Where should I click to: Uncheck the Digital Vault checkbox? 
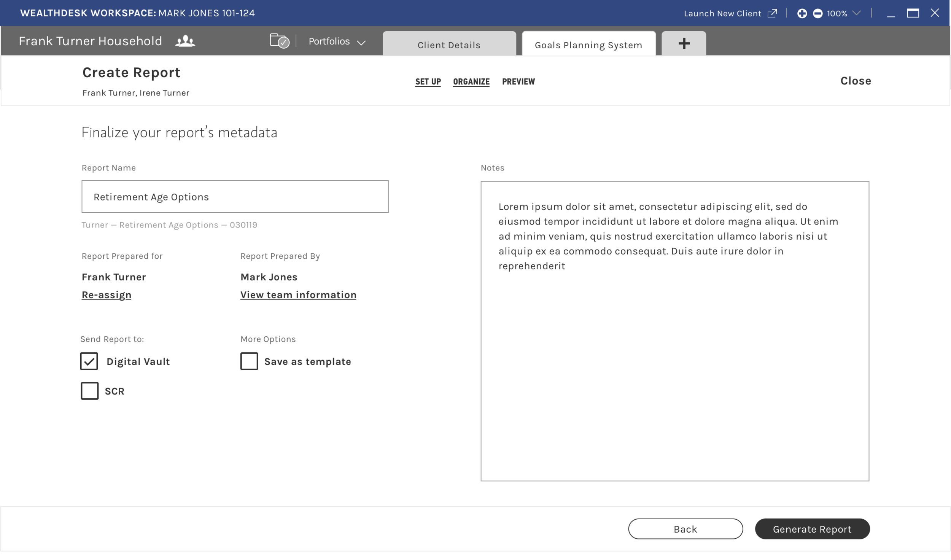click(89, 361)
